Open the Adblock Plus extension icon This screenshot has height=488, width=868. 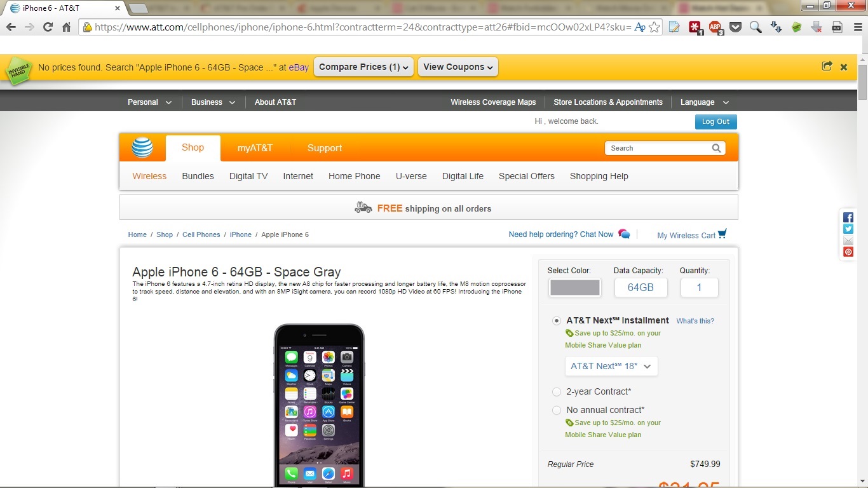coord(715,27)
